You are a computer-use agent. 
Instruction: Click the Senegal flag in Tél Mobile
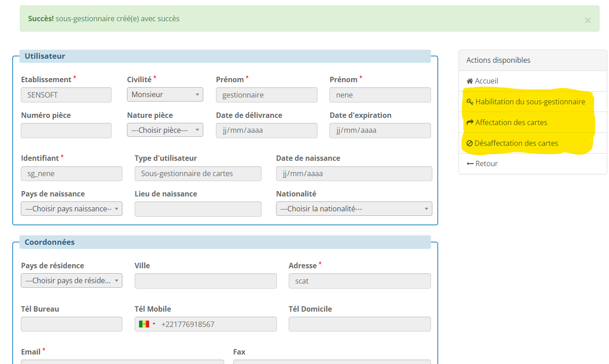(x=144, y=324)
